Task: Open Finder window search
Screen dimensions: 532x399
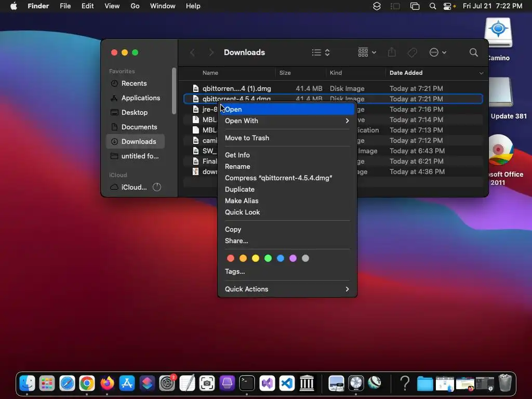Action: pos(474,52)
